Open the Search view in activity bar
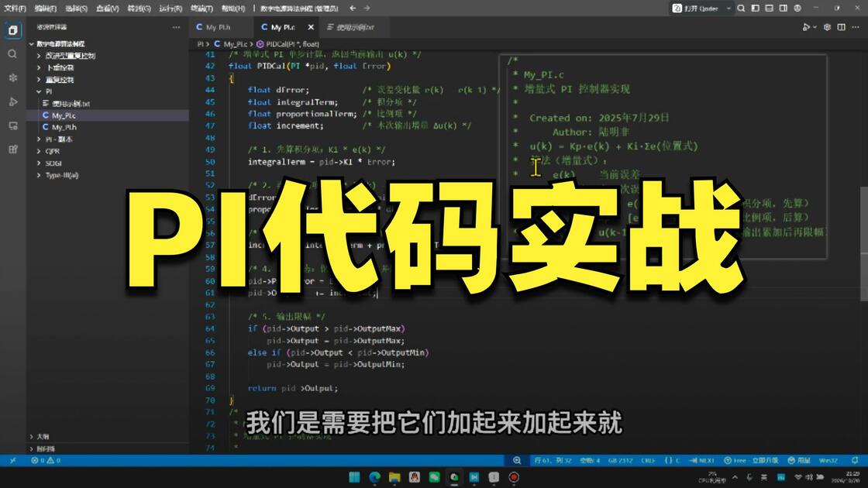Image resolution: width=868 pixels, height=488 pixels. 12,54
